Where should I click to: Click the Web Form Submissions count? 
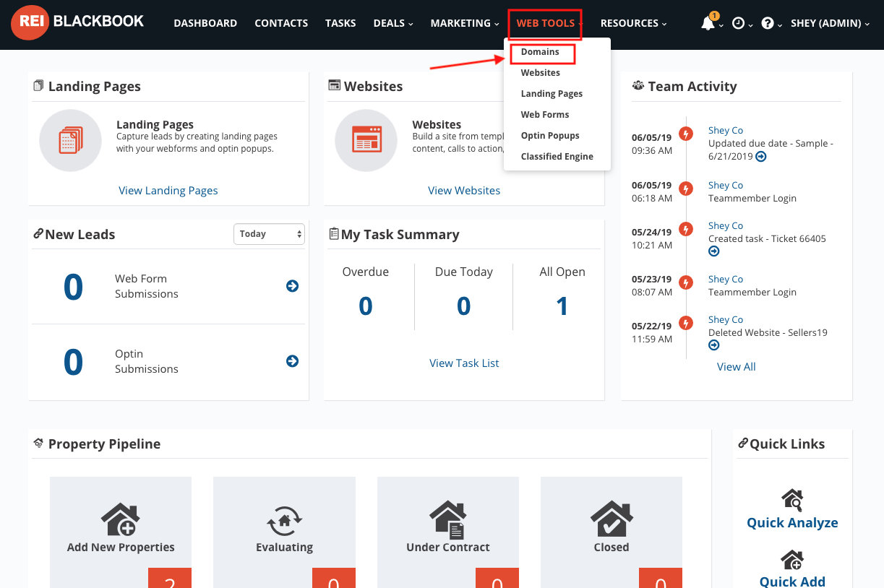tap(73, 287)
